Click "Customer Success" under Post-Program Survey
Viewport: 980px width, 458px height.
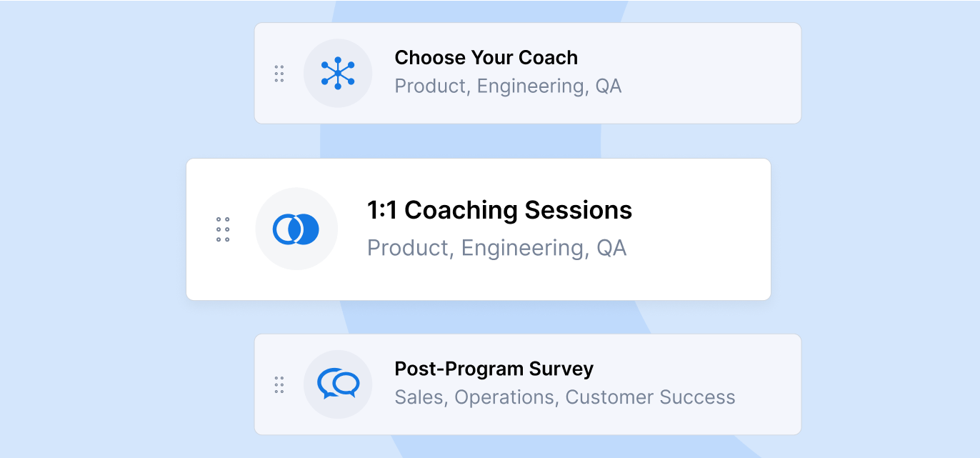pos(650,397)
